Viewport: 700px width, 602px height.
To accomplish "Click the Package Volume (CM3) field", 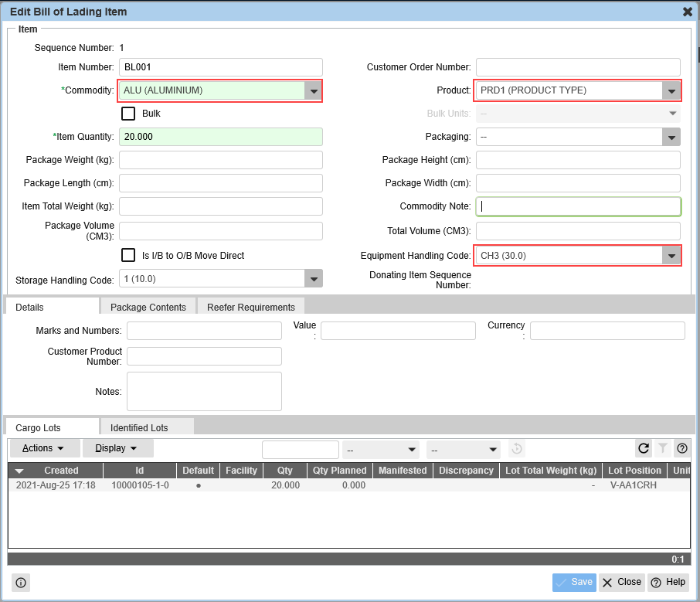I will (x=220, y=231).
